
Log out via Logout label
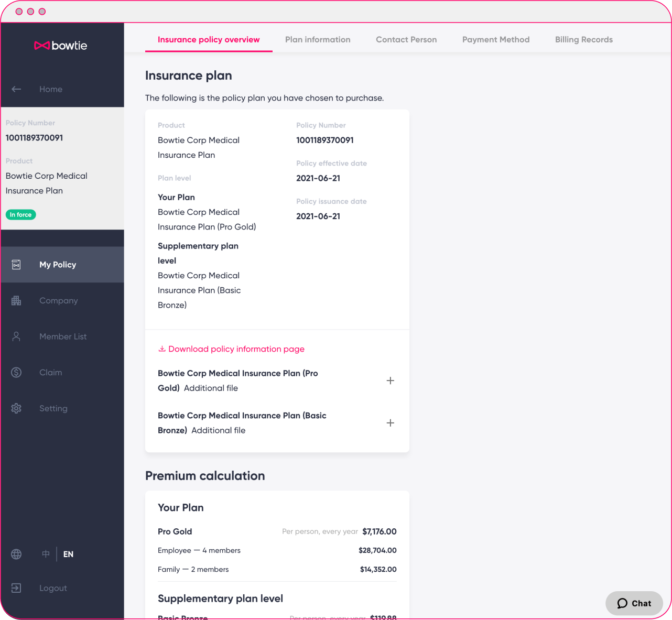pos(53,588)
